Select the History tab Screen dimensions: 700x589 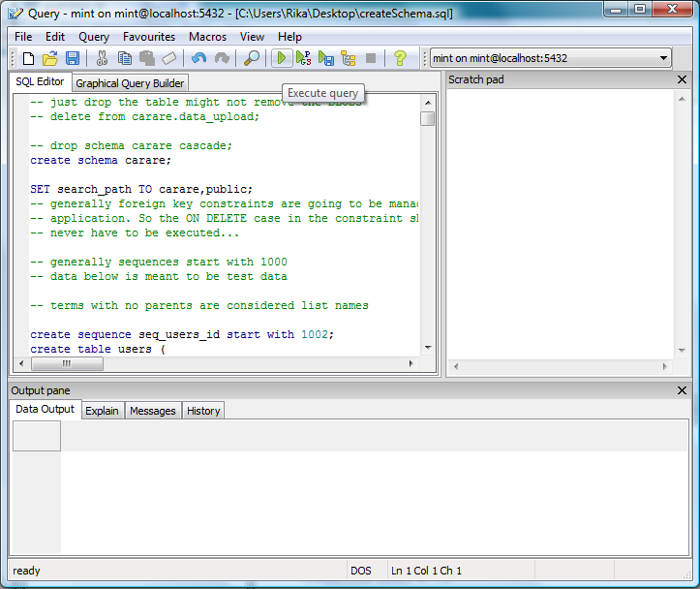point(203,411)
